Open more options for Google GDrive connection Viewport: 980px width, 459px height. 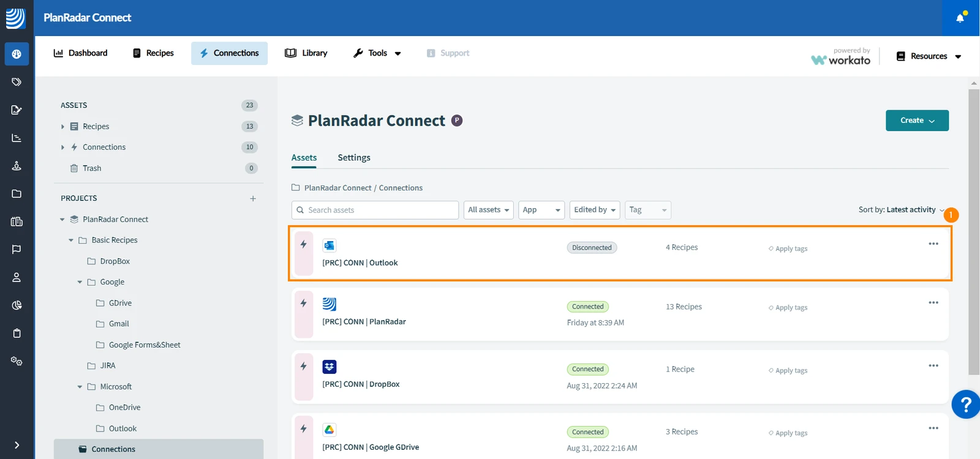click(933, 428)
